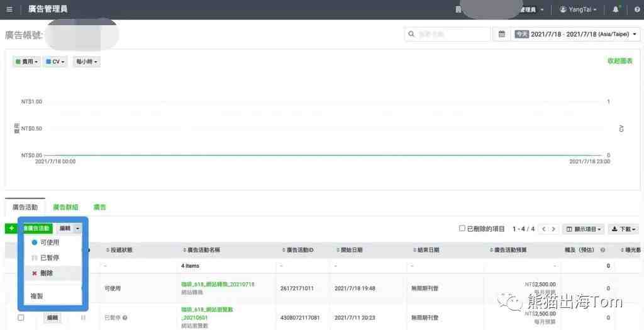Toggle the 編輯 dropdown arrow above the table
The image size is (644, 330).
[78, 228]
